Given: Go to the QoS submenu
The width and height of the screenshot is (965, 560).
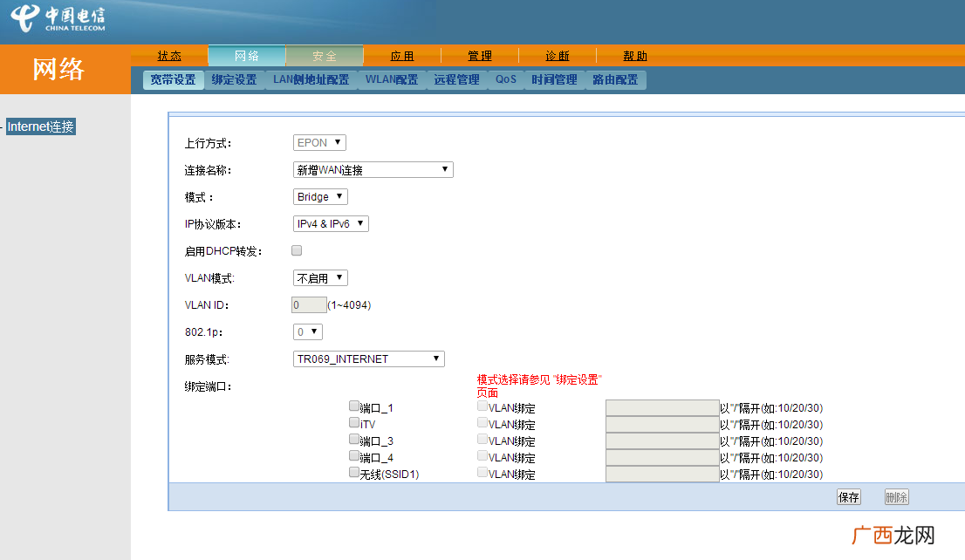Looking at the screenshot, I should [506, 80].
